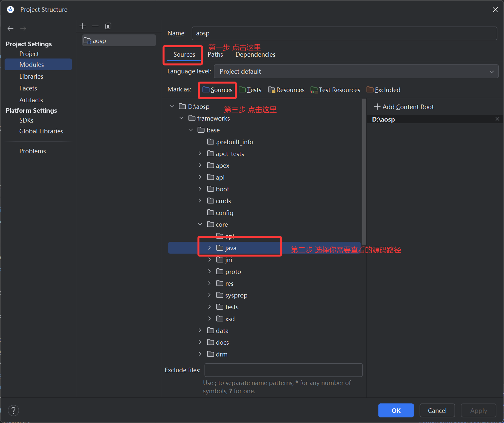Mark selected folder as Resources
This screenshot has height=423, width=504.
click(286, 90)
